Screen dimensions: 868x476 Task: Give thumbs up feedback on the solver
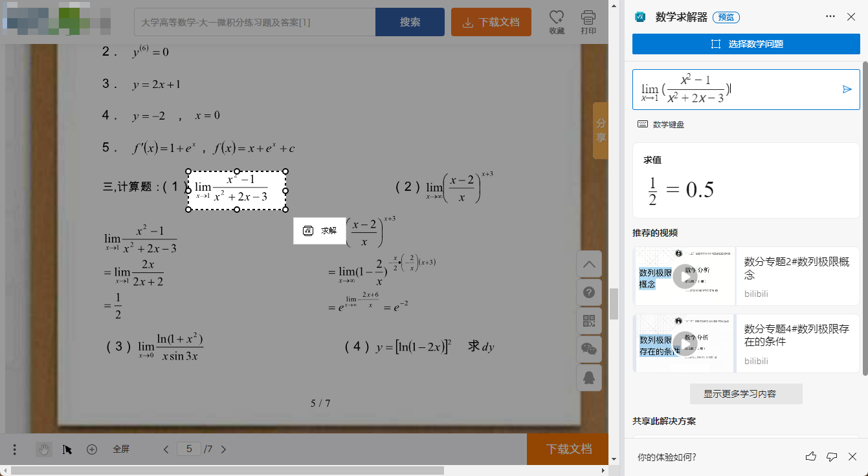point(810,456)
